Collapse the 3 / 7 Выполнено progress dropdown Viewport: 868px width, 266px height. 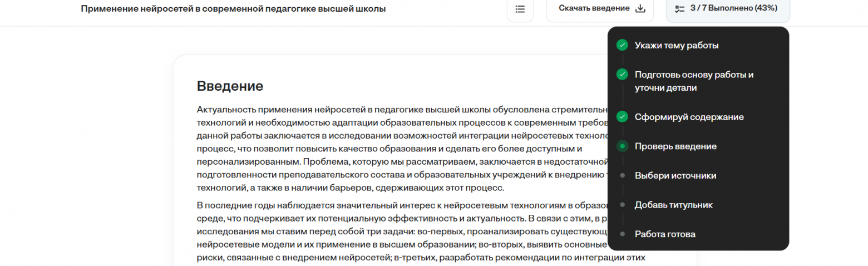[x=728, y=8]
